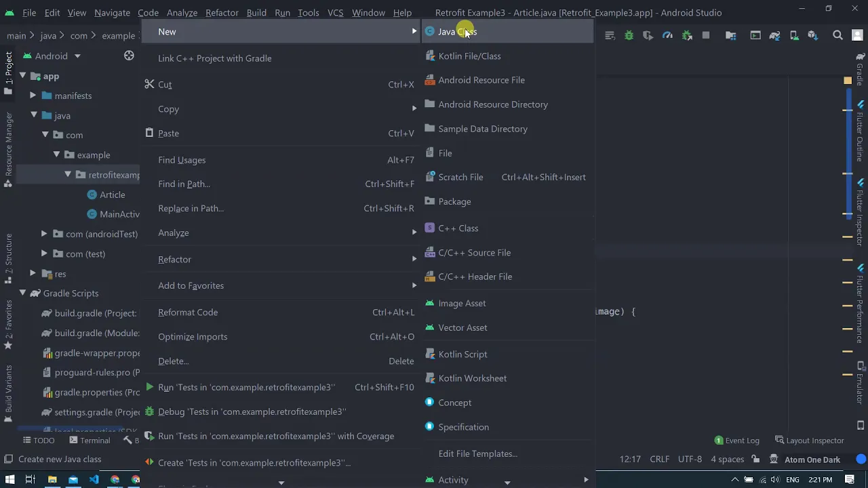Choose C/C++ Header File entry
Viewport: 868px width, 488px height.
tap(507, 277)
